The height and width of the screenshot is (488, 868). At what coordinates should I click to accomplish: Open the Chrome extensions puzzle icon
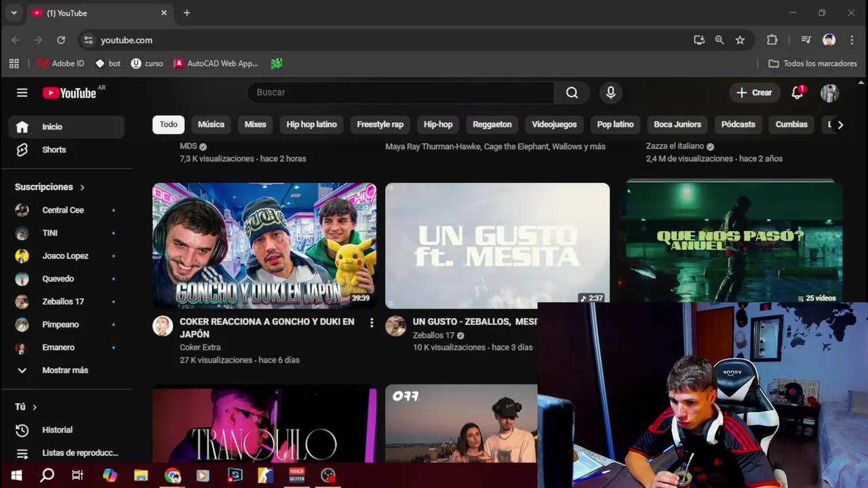point(772,40)
